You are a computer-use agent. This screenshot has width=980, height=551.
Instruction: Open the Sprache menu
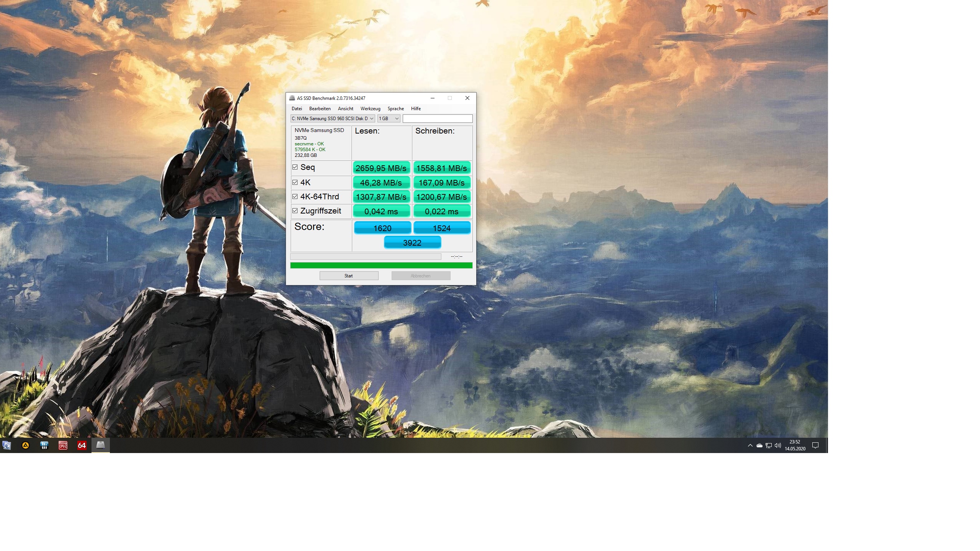(395, 109)
